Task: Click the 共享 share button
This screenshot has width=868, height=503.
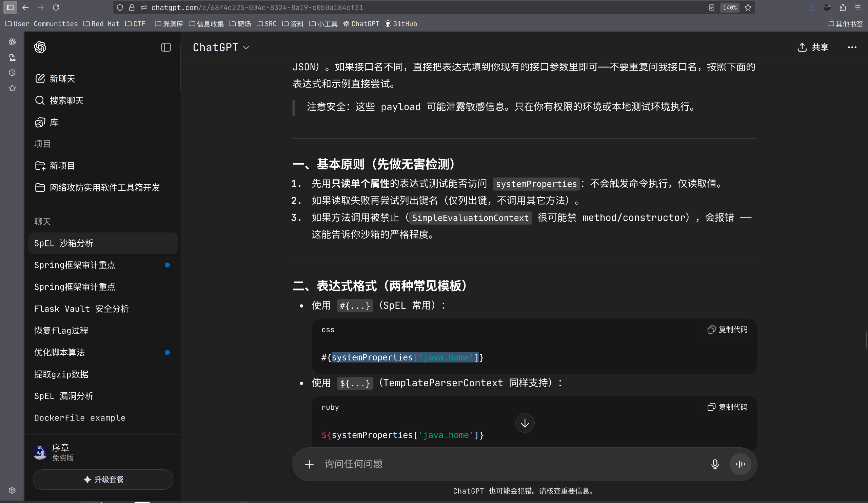Action: 813,47
